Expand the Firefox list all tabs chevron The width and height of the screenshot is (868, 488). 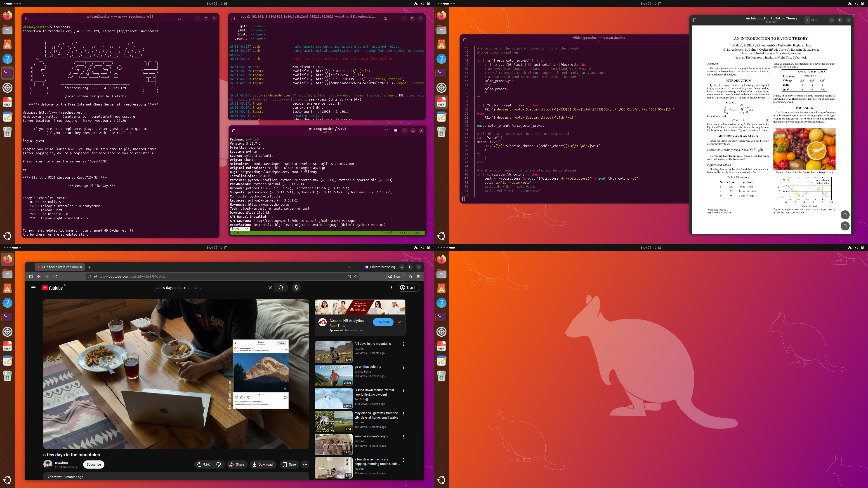click(x=350, y=267)
